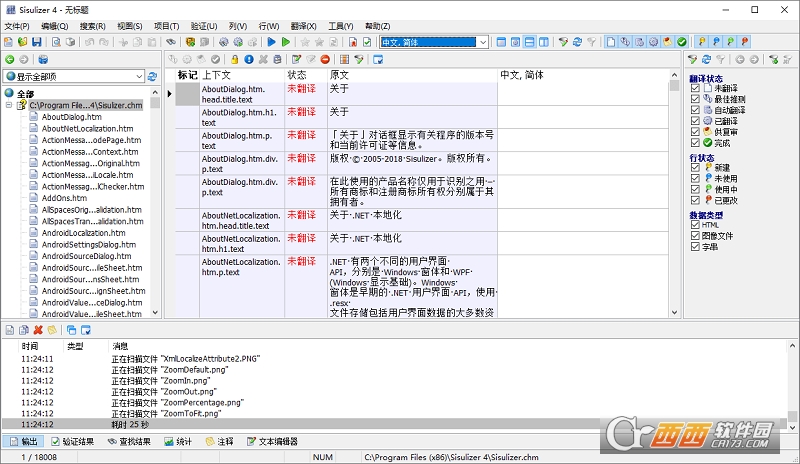This screenshot has width=800, height=464.
Task: Click the refresh icon in the filter panel
Action: coord(706,60)
